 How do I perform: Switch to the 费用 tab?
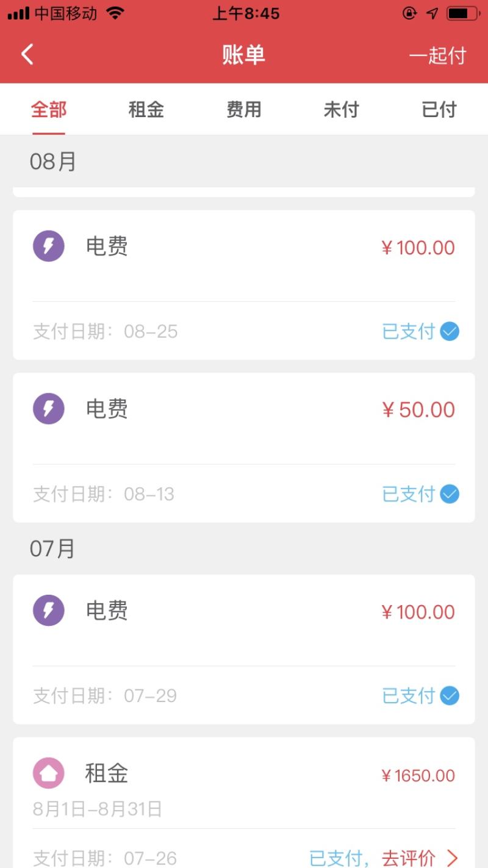coord(244,110)
